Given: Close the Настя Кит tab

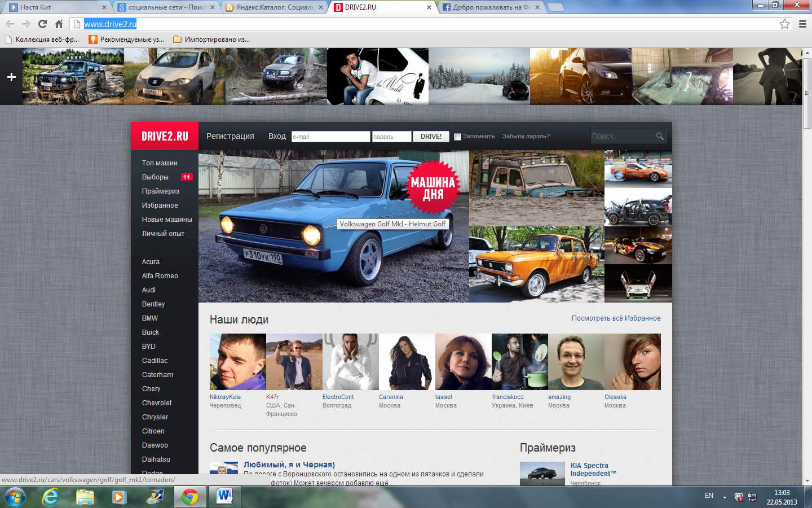Looking at the screenshot, I should pyautogui.click(x=104, y=7).
